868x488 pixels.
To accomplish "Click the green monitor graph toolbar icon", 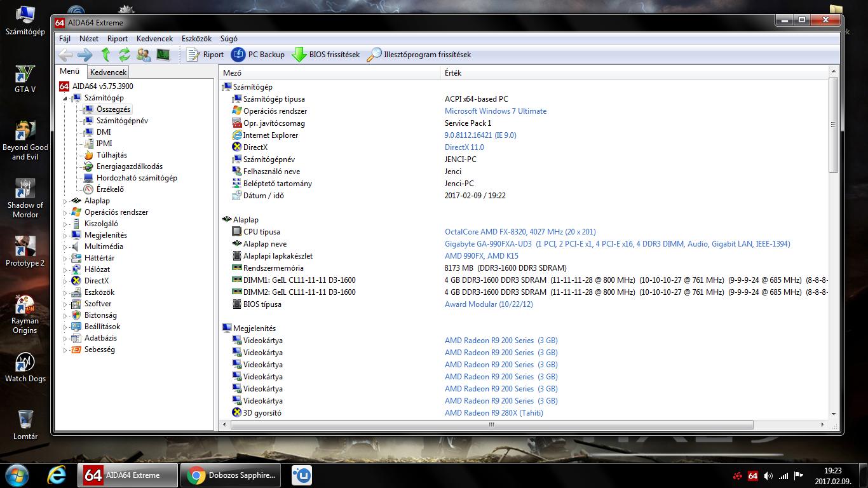I will (163, 55).
